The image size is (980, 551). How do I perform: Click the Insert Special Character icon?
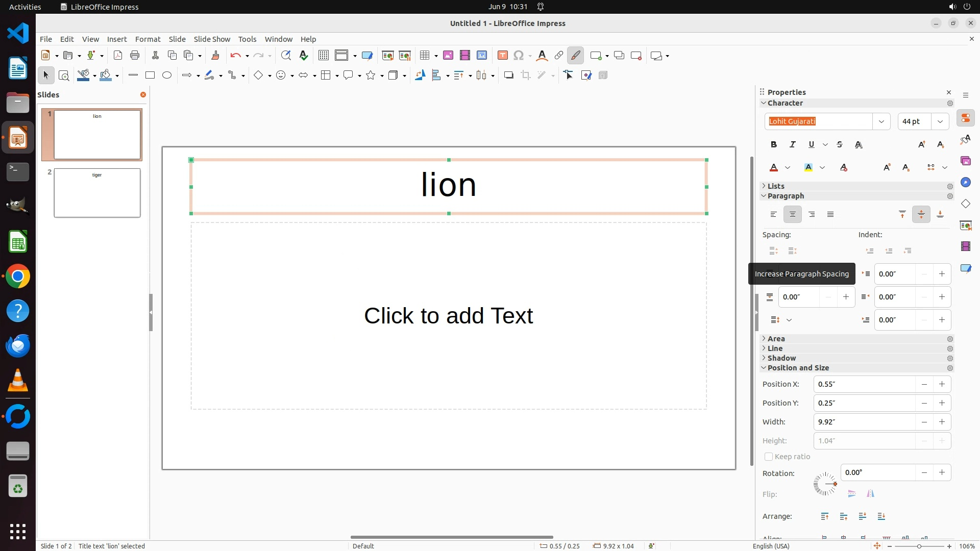519,56
